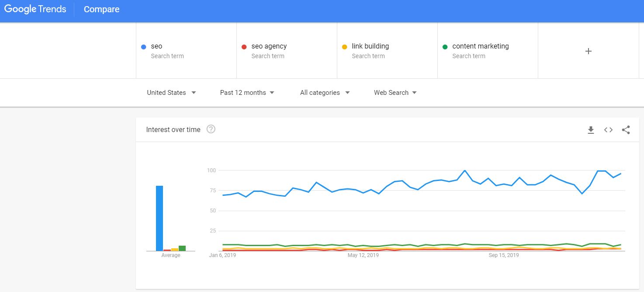Click the 75 y-axis label
Screen dimensions: 644x292
213,190
